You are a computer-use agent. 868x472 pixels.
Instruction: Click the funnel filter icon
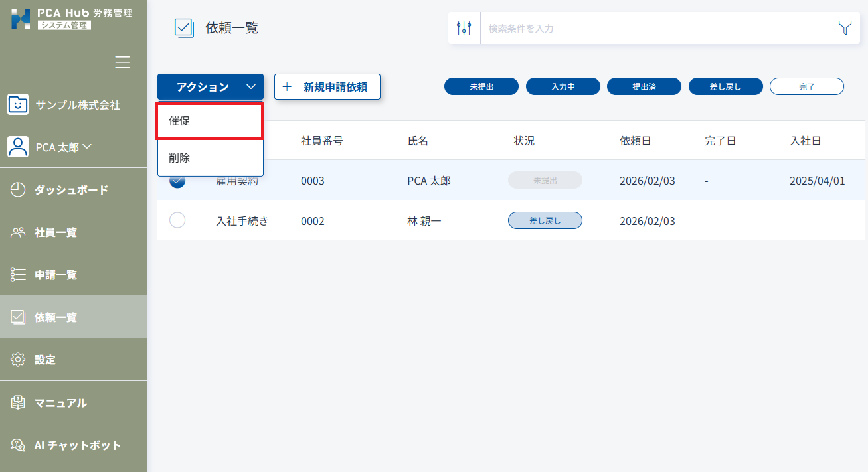click(x=844, y=28)
